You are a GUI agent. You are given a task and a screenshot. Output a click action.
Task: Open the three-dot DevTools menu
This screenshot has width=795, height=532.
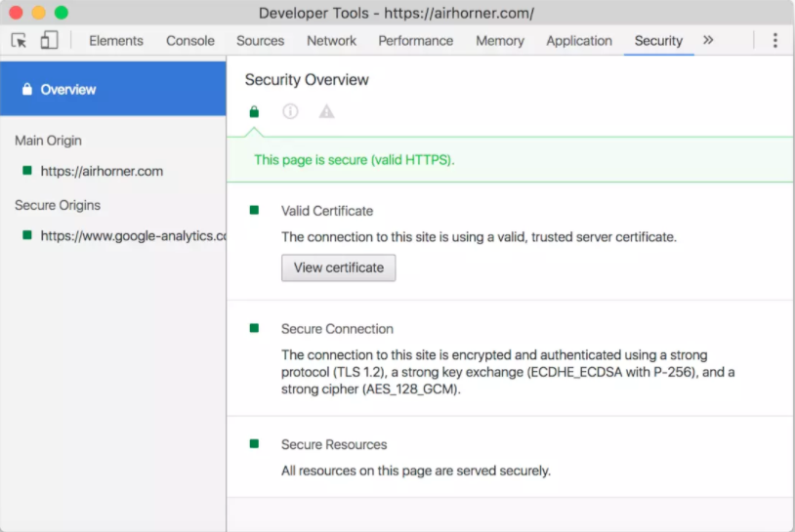774,41
